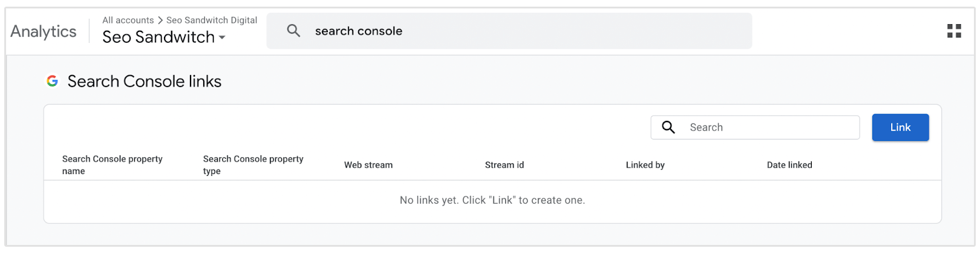Select the Web stream column header
Viewport: 980px width, 254px height.
[368, 164]
